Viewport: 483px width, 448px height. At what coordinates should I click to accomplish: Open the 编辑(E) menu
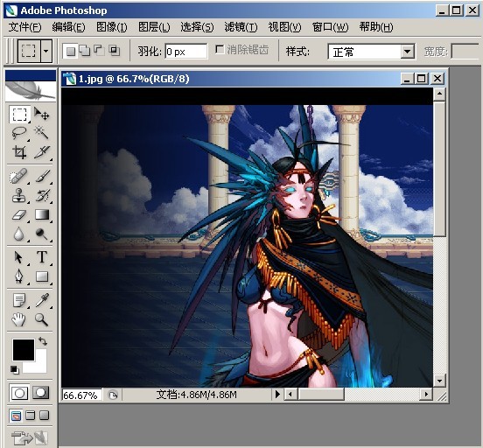tap(68, 27)
